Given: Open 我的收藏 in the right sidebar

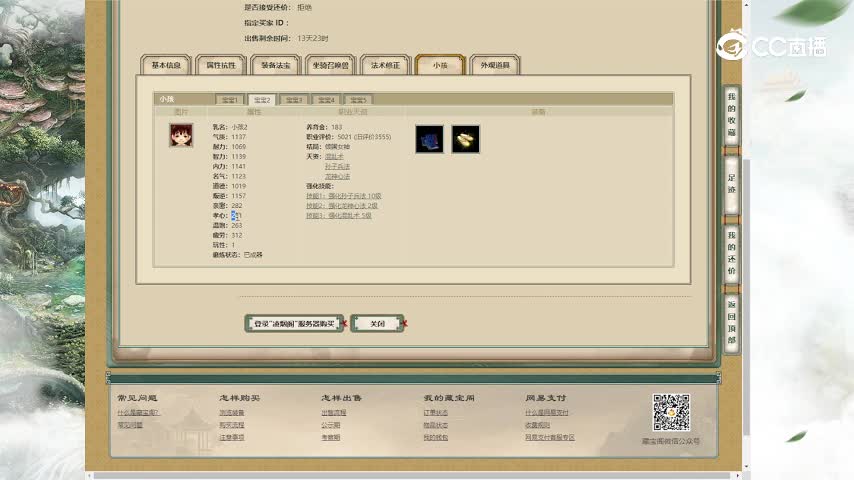Looking at the screenshot, I should pos(731,114).
